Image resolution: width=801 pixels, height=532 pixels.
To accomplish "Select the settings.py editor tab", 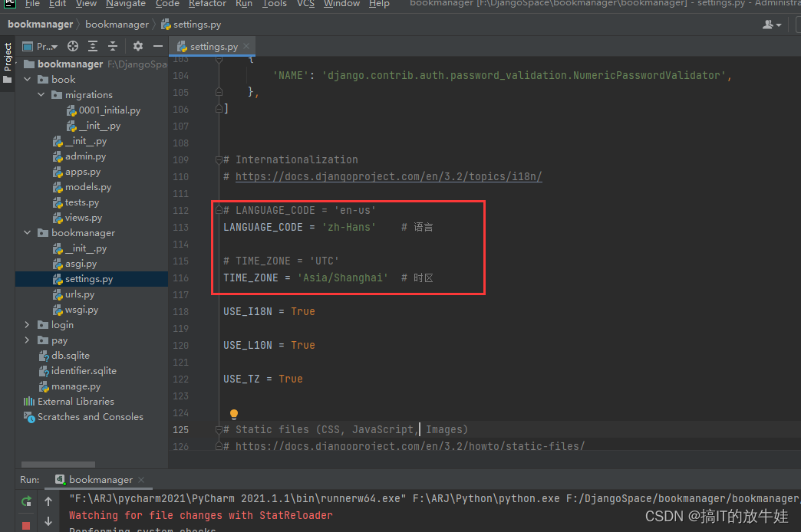I will 213,47.
